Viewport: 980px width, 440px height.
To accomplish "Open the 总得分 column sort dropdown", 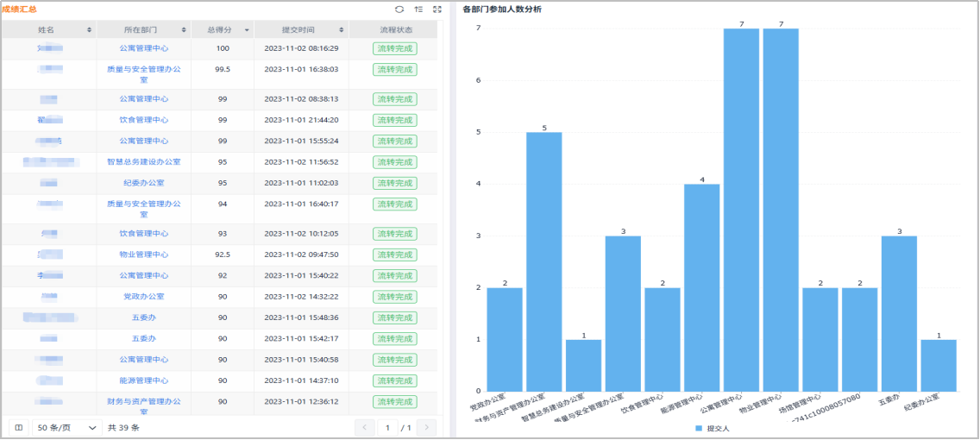I will 247,29.
